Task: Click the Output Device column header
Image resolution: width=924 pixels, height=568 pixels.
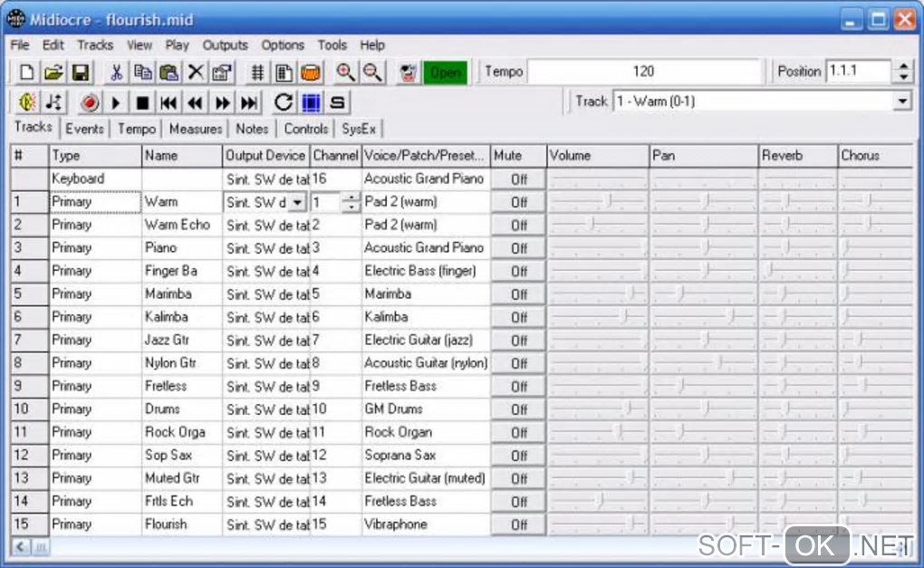Action: point(265,156)
